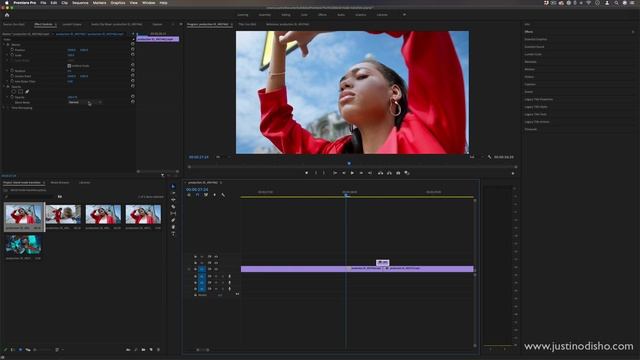Switch to Media Browser tab
This screenshot has height=360, width=640.
(60, 183)
